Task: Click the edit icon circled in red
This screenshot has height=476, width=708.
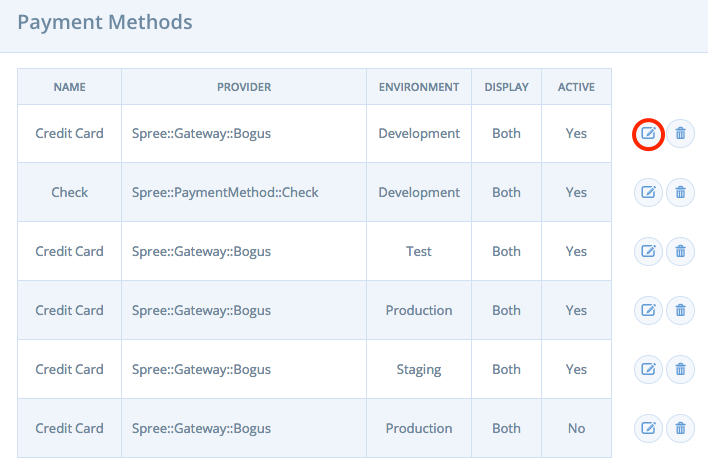Action: 648,134
